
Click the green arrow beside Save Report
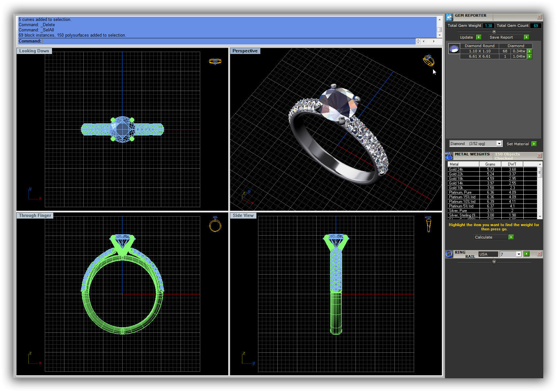tap(526, 37)
